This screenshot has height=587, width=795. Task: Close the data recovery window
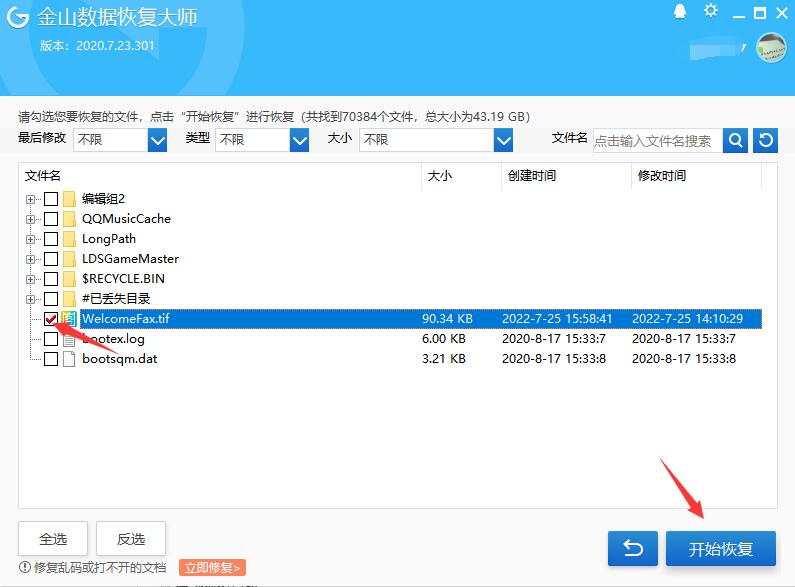(782, 13)
